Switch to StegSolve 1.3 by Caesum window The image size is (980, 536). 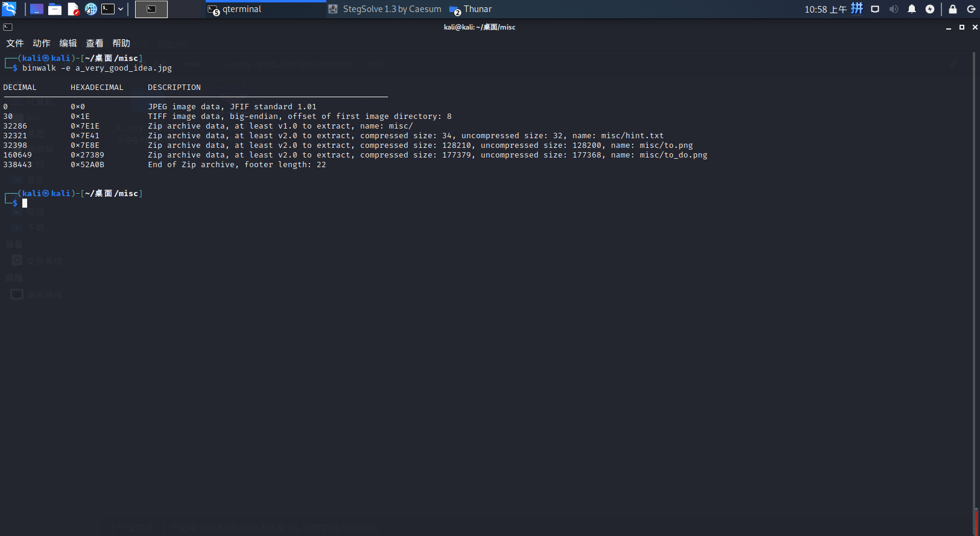coord(385,9)
